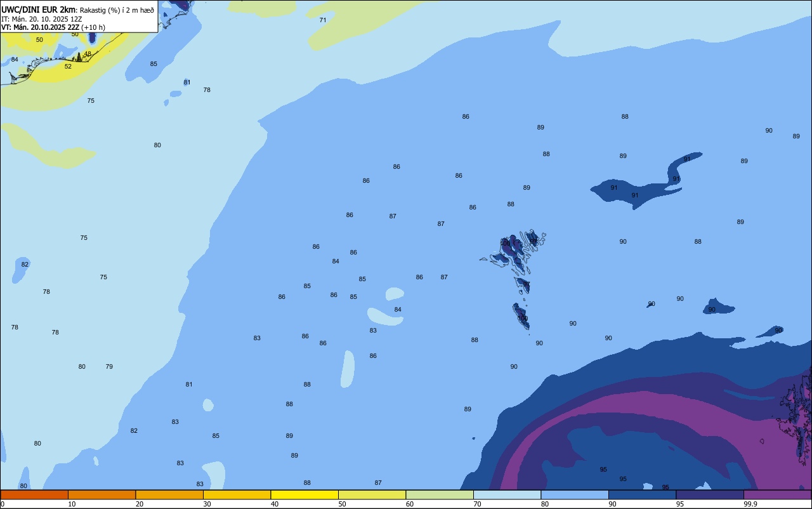Click the '99.9' legend tick label
Image resolution: width=812 pixels, height=509 pixels.
tap(751, 504)
